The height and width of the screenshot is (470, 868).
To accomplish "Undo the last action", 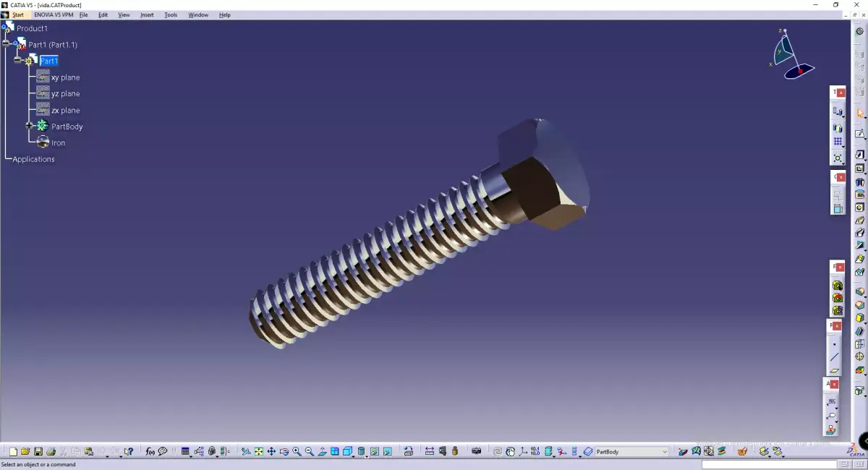I will coord(103,450).
